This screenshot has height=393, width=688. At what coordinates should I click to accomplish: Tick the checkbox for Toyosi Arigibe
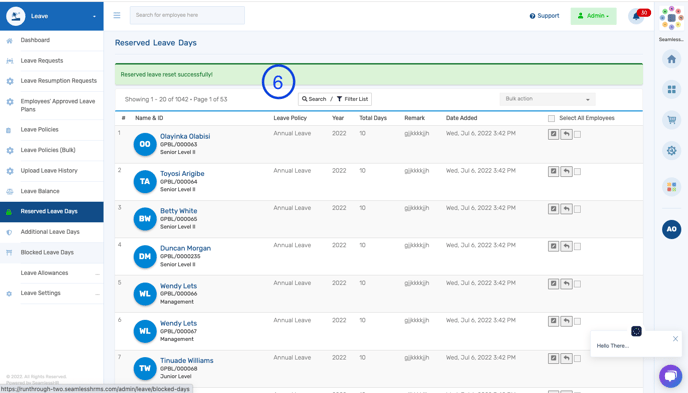coord(577,172)
